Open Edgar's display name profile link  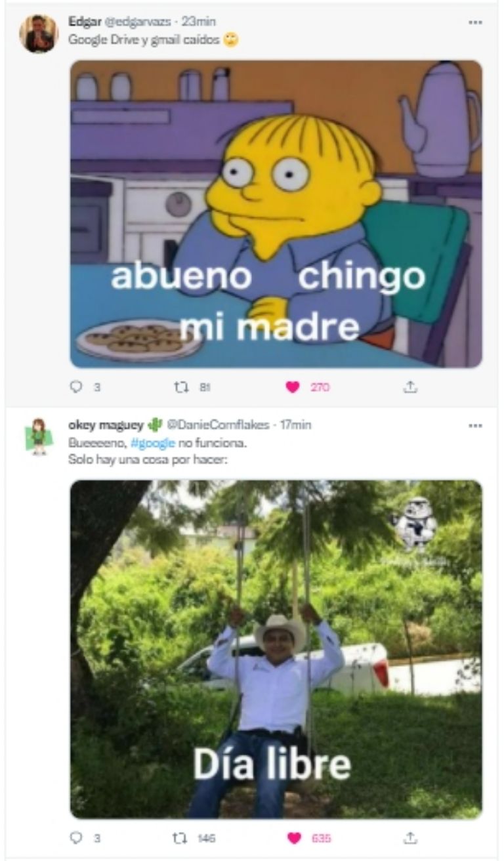(x=81, y=22)
